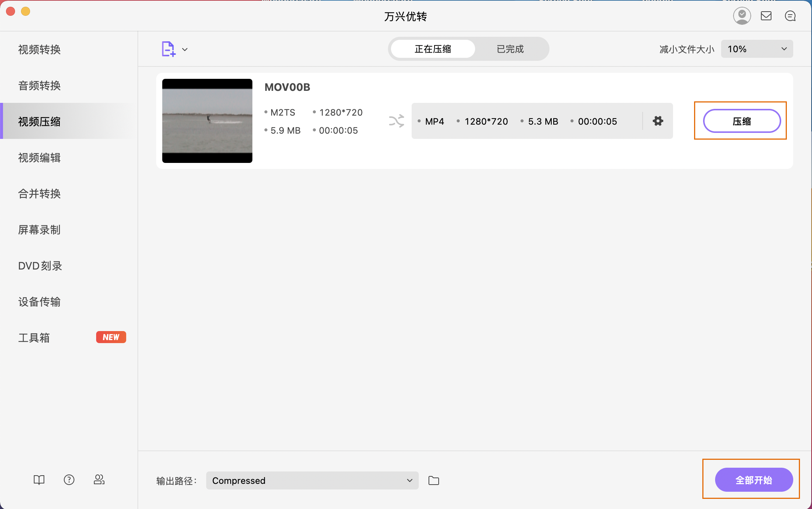Click the message feedback icon top right

pyautogui.click(x=790, y=16)
